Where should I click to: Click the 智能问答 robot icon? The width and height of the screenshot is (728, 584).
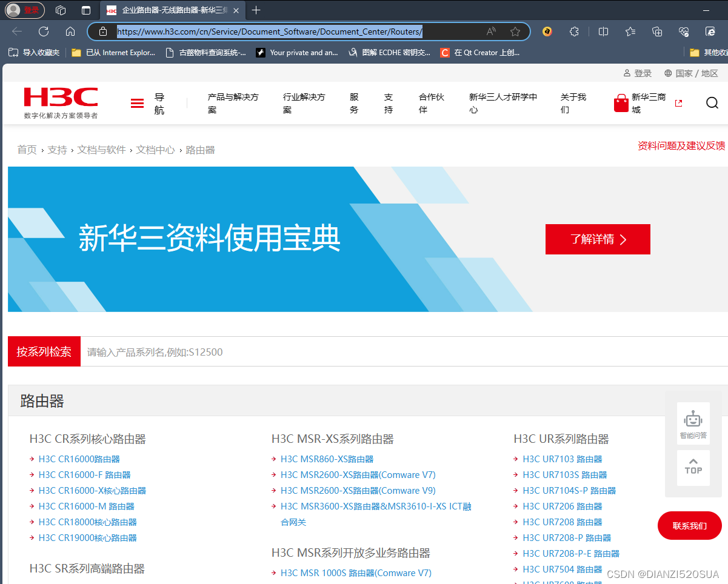(693, 424)
